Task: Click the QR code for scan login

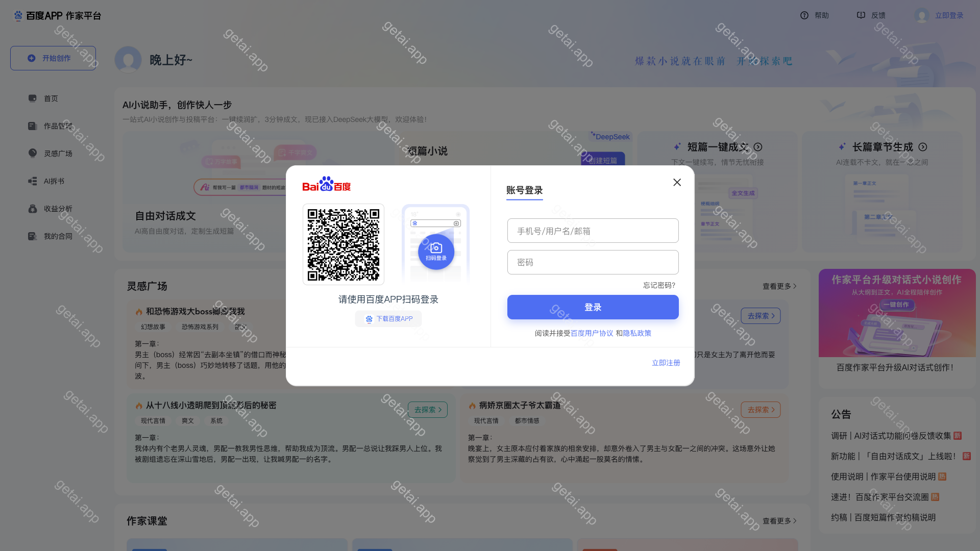Action: [x=344, y=244]
